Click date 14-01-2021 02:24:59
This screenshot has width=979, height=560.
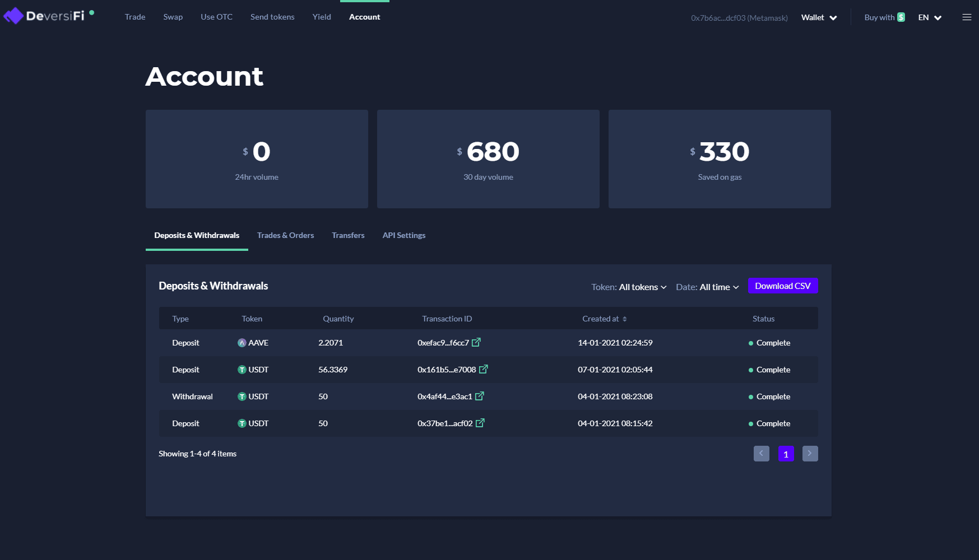tap(615, 343)
